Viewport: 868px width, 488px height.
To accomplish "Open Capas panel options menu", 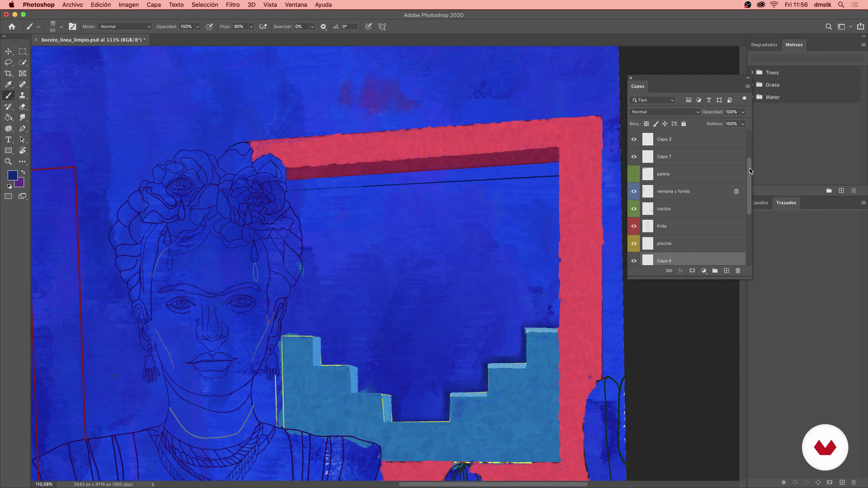I will pyautogui.click(x=748, y=86).
